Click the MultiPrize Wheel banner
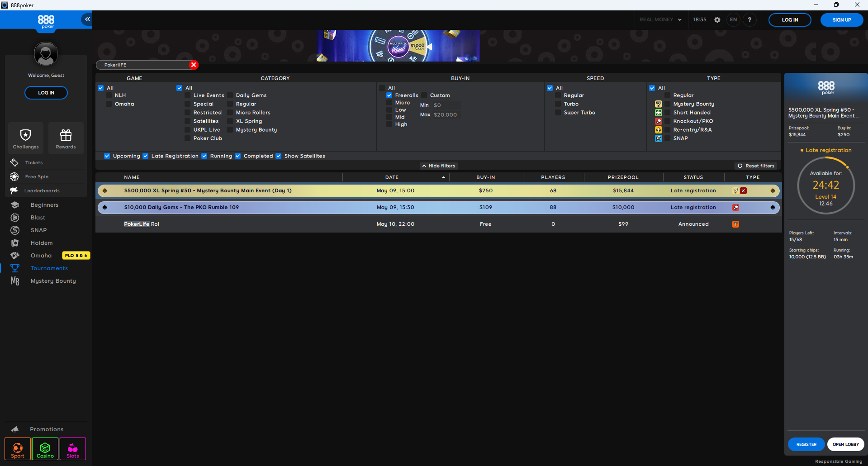This screenshot has width=868, height=466. point(398,46)
